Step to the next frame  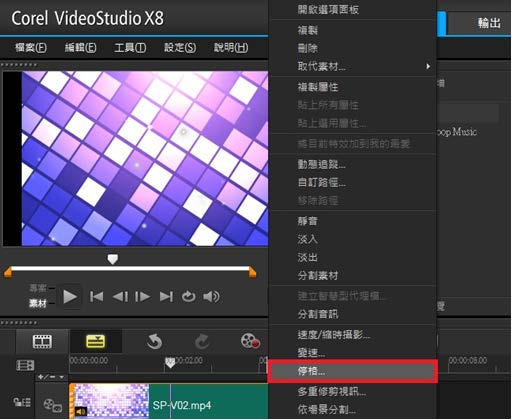click(x=142, y=297)
